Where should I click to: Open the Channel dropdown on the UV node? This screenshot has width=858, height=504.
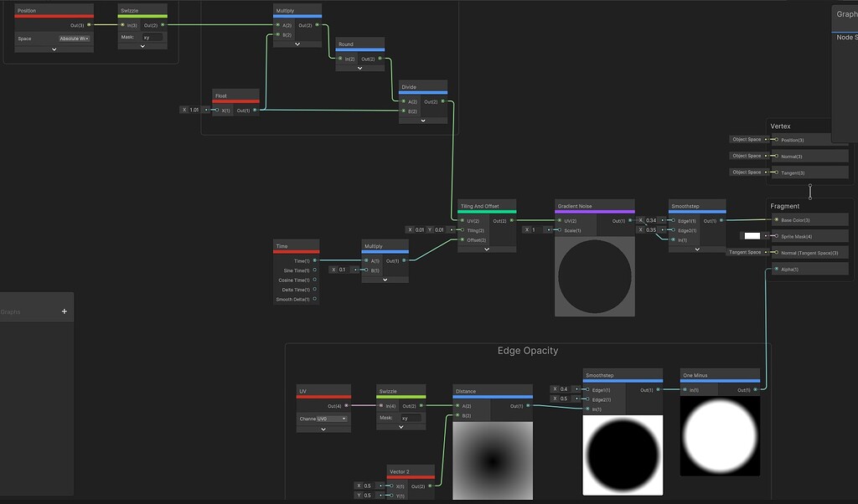[322, 418]
